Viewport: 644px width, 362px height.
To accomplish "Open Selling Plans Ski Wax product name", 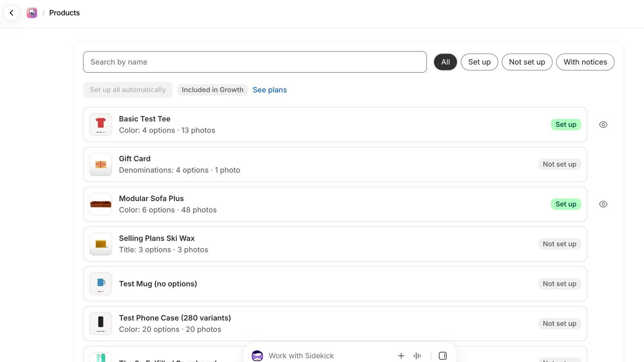I will coord(157,238).
